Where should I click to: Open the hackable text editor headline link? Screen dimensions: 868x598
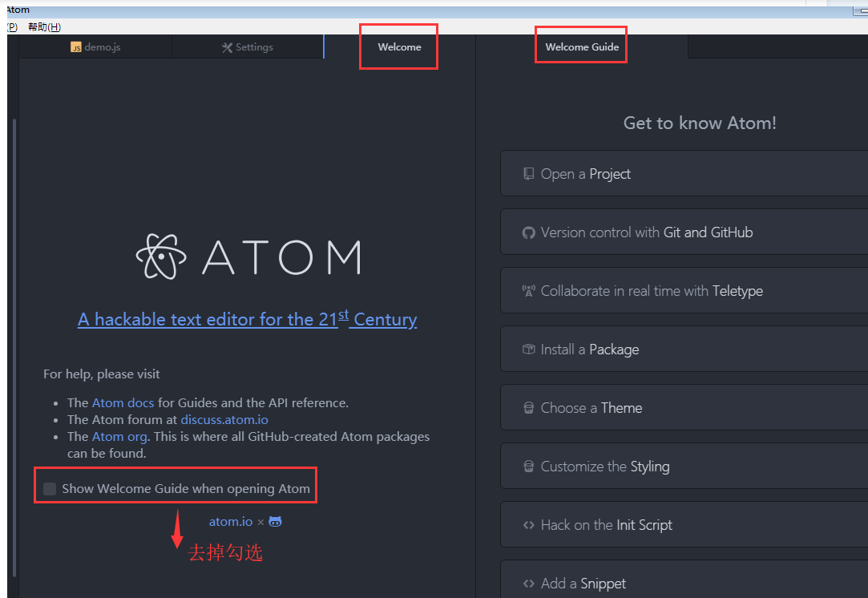tap(248, 319)
